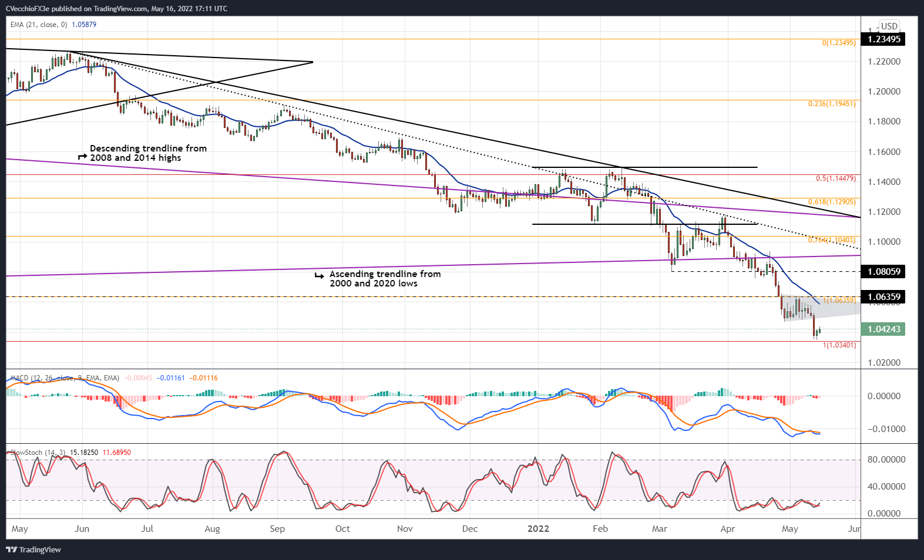
Task: Open the USD currency selector
Action: (889, 26)
